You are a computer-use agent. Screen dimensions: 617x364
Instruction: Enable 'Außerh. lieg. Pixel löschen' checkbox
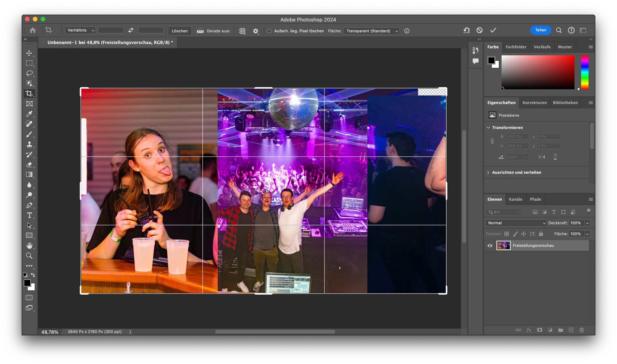tap(269, 31)
